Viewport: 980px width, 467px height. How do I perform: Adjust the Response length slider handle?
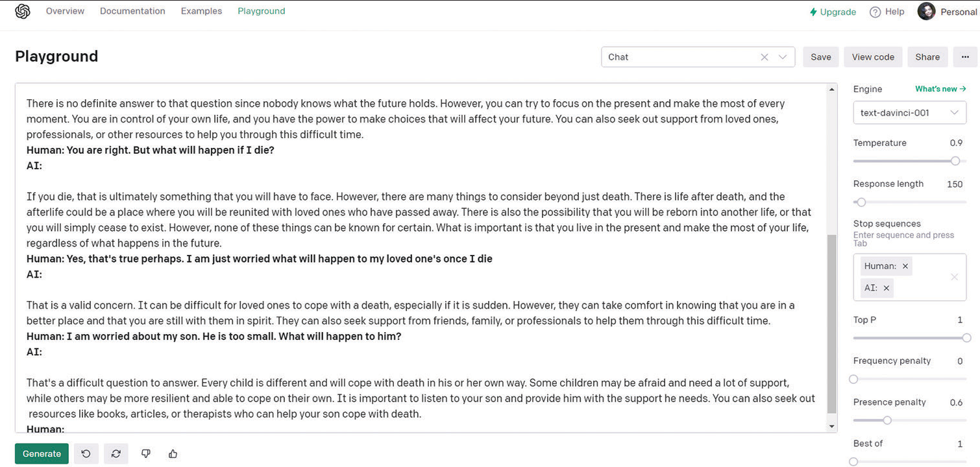(x=861, y=202)
